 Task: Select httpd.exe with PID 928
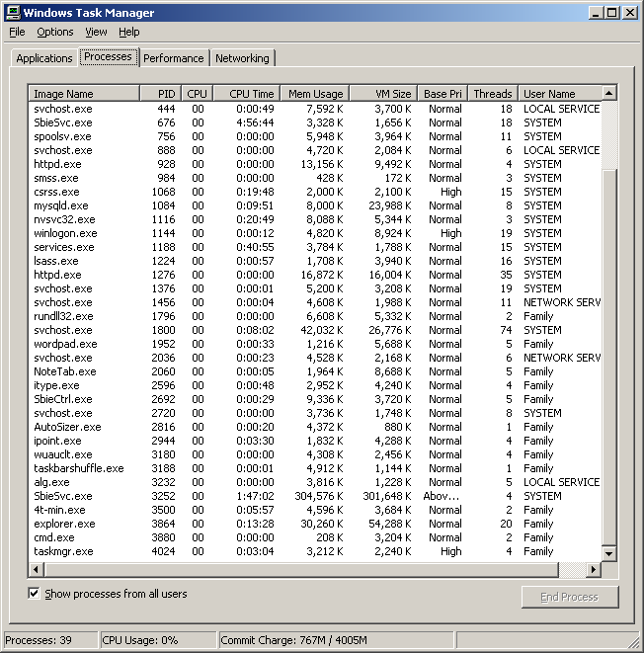(x=315, y=164)
